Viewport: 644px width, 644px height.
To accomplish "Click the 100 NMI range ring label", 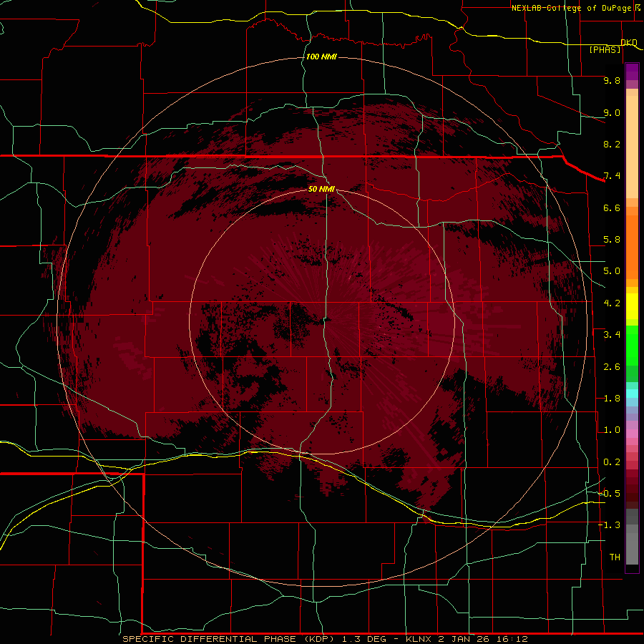I will click(x=321, y=57).
